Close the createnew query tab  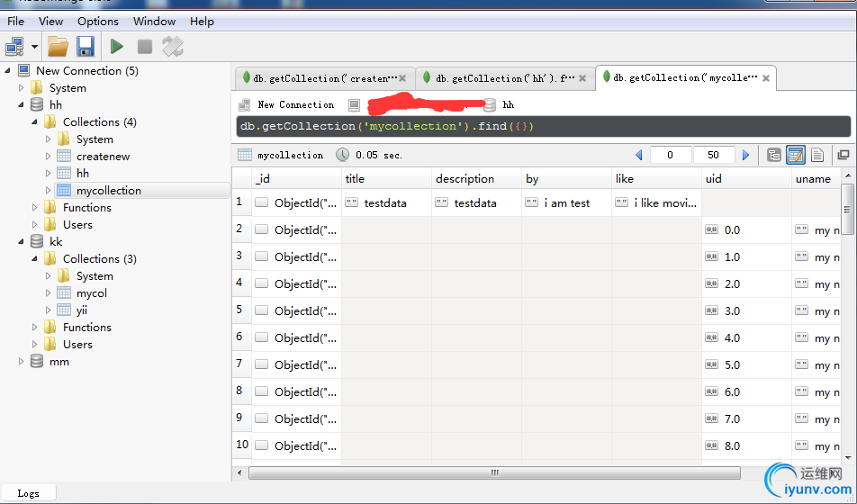(x=402, y=78)
